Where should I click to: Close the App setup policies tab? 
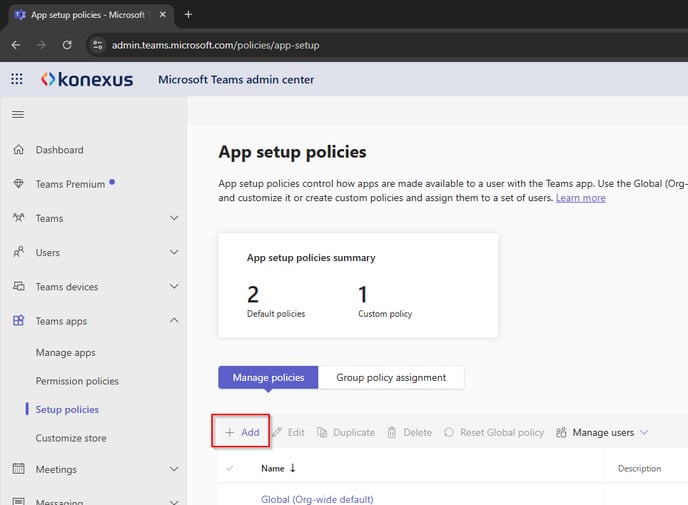[163, 14]
